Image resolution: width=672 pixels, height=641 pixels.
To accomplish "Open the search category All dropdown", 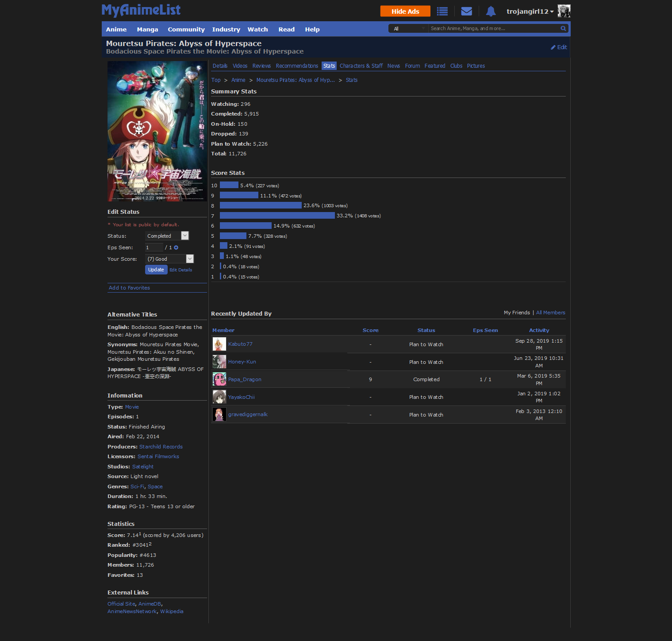I will coord(408,29).
